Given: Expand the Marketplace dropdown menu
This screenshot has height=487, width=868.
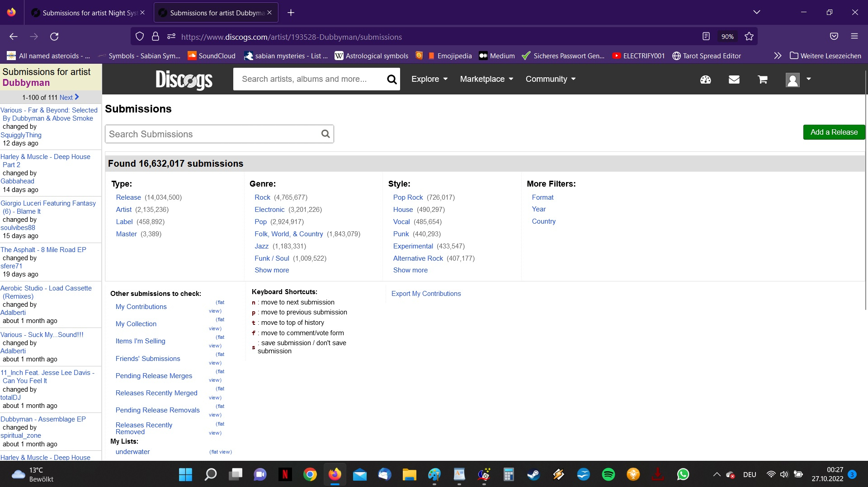Looking at the screenshot, I should 486,79.
